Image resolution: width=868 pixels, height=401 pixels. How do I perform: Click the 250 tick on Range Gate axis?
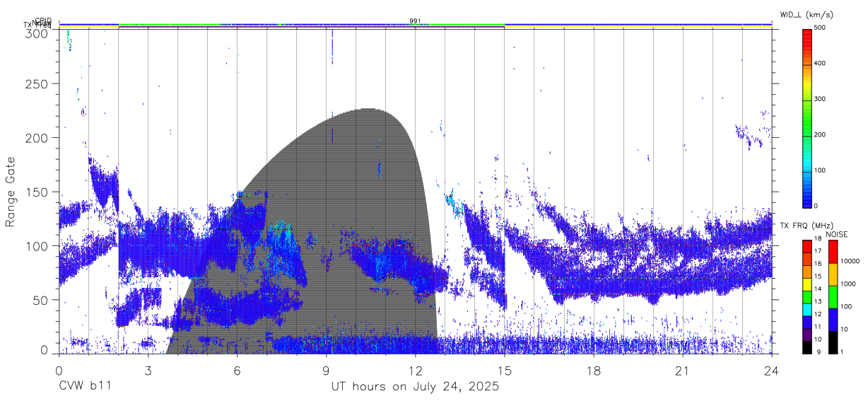(x=36, y=83)
